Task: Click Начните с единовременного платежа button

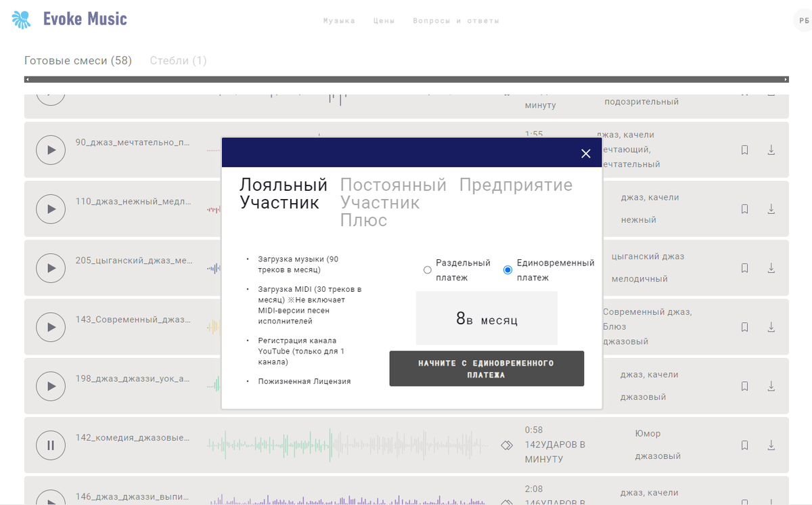Action: (x=486, y=368)
